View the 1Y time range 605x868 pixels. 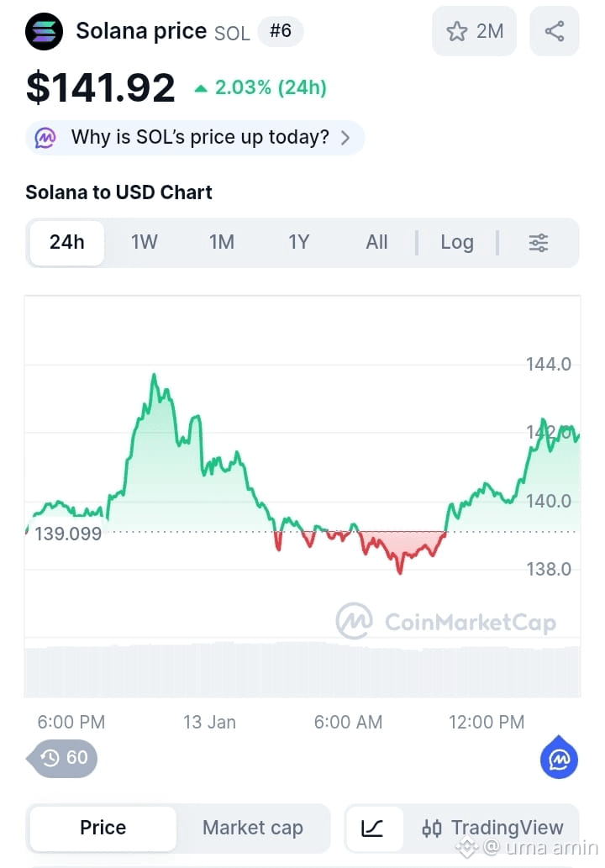[x=299, y=243]
